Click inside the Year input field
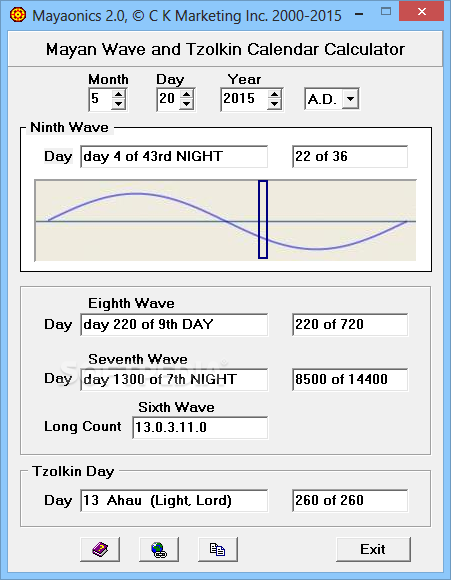 coord(244,99)
